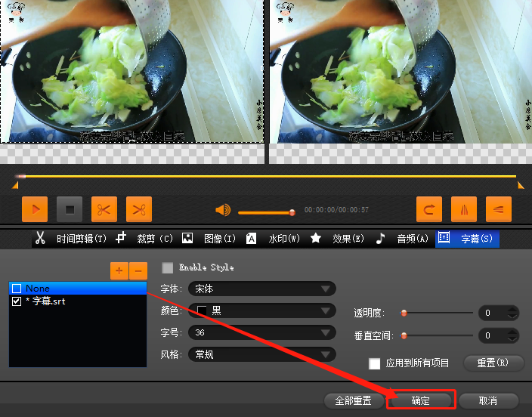The height and width of the screenshot is (417, 532).
Task: Go to the 水印(W) tab
Action: tap(284, 239)
